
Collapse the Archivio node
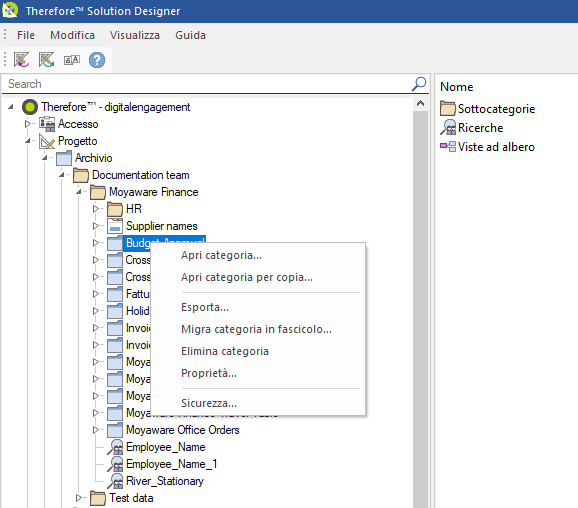point(45,158)
